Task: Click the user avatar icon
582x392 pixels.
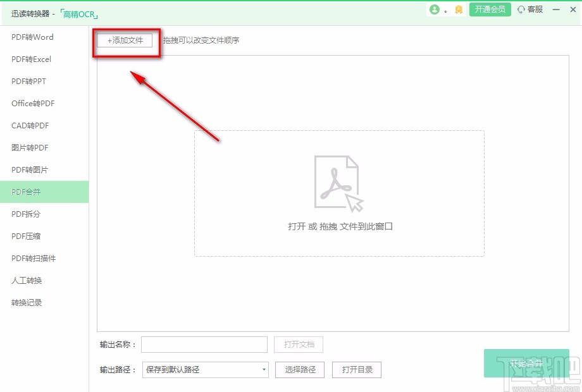Action: coord(435,9)
